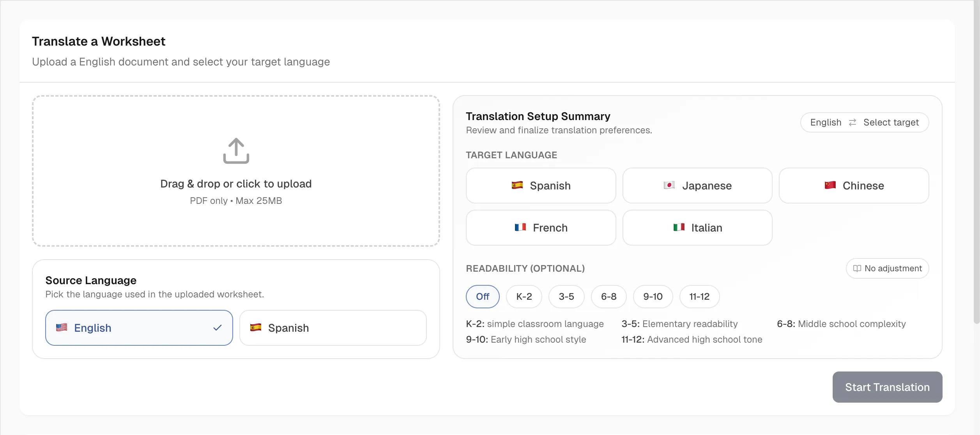Click the Italian flag icon

[x=679, y=227]
